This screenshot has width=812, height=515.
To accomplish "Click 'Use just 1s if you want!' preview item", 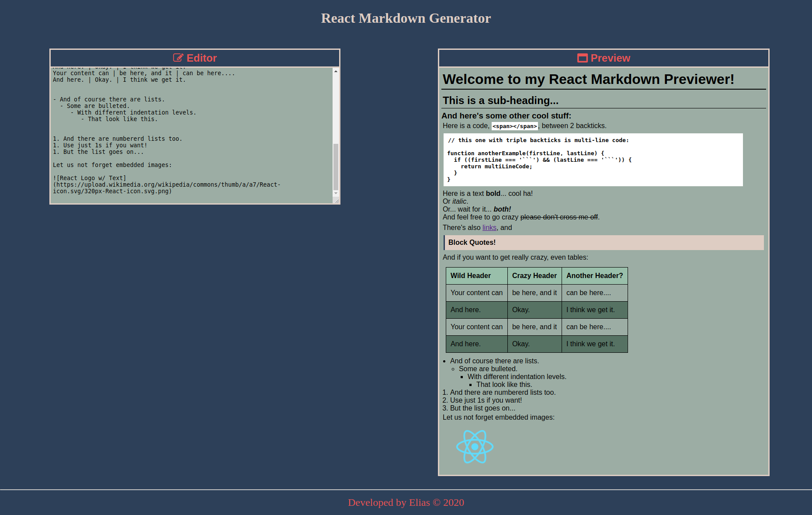I will [486, 400].
